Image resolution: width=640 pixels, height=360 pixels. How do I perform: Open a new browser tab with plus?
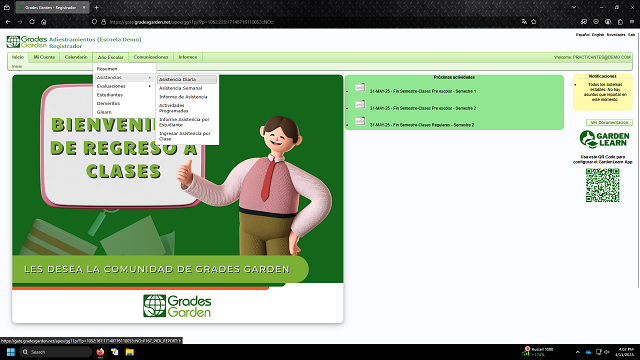pos(96,7)
